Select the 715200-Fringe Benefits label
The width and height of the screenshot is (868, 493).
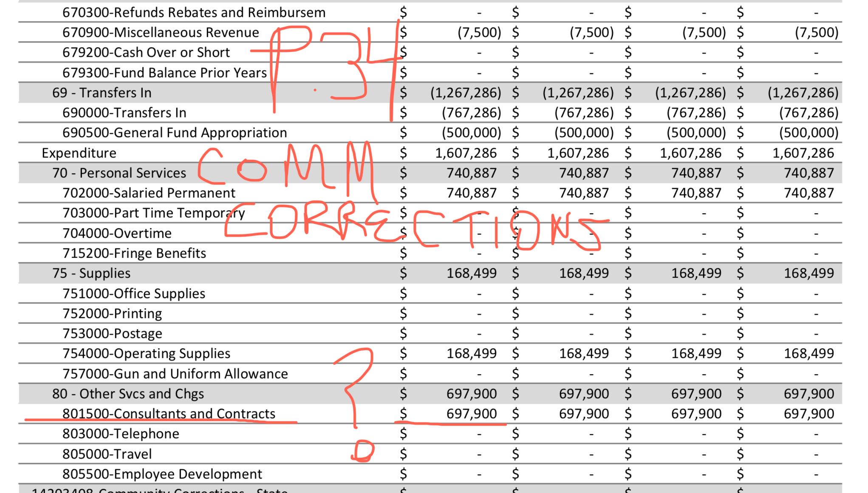coord(134,254)
